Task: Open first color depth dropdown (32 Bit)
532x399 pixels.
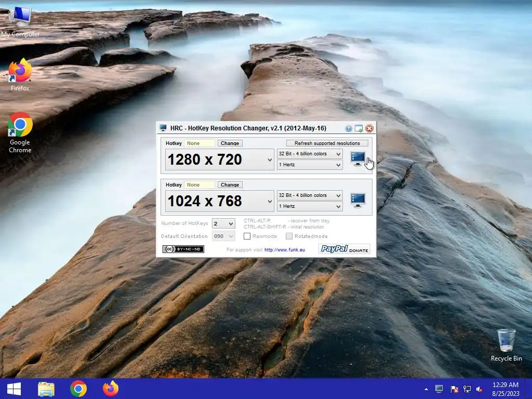Action: [310, 154]
